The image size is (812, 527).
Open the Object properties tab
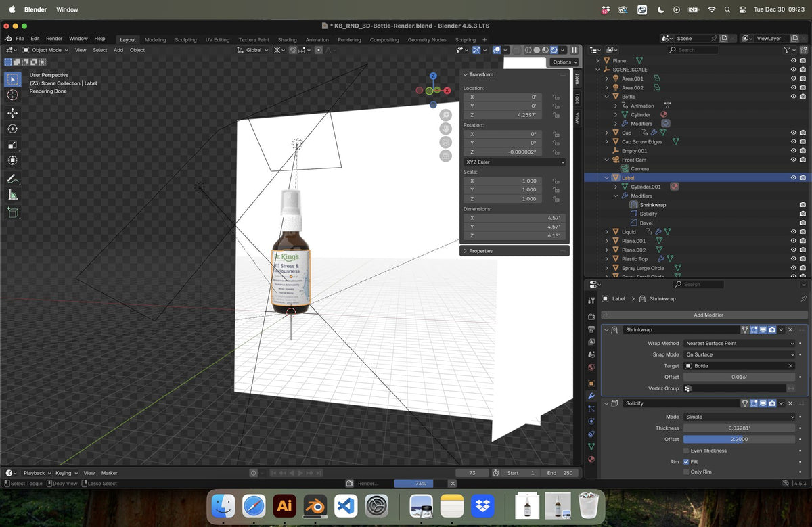(x=591, y=383)
